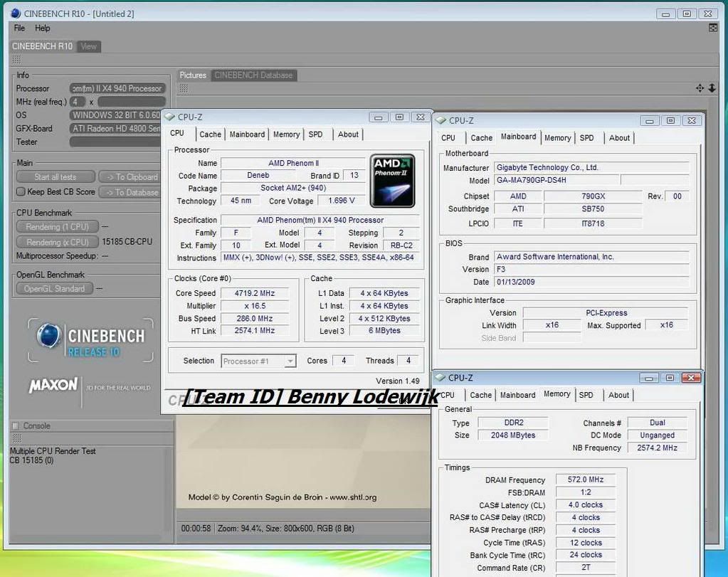
Task: Click the AMD Phenom II logo in CPU-Z
Action: (392, 181)
